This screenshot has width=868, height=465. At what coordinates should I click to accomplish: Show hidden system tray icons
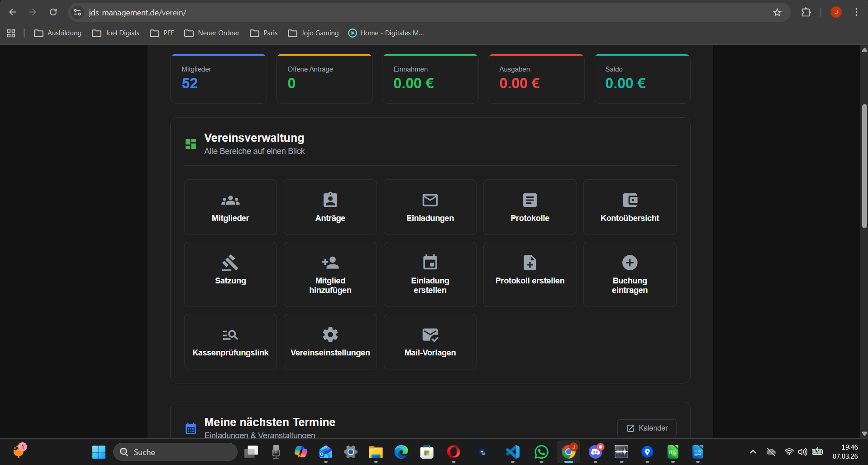(753, 452)
